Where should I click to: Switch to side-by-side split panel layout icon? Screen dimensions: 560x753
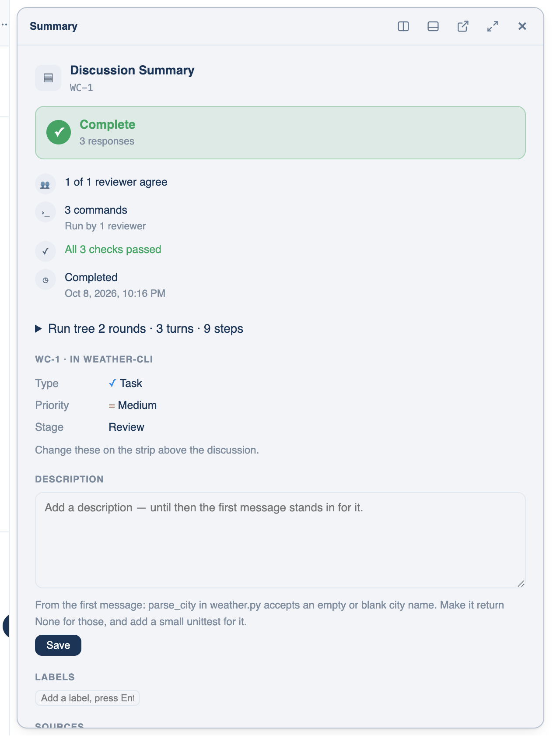tap(403, 26)
